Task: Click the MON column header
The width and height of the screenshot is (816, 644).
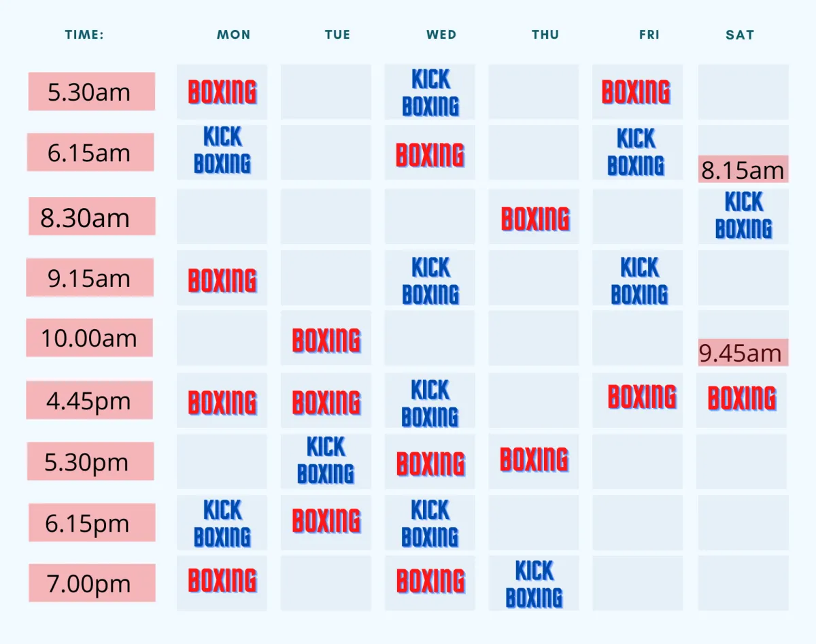Action: click(233, 35)
